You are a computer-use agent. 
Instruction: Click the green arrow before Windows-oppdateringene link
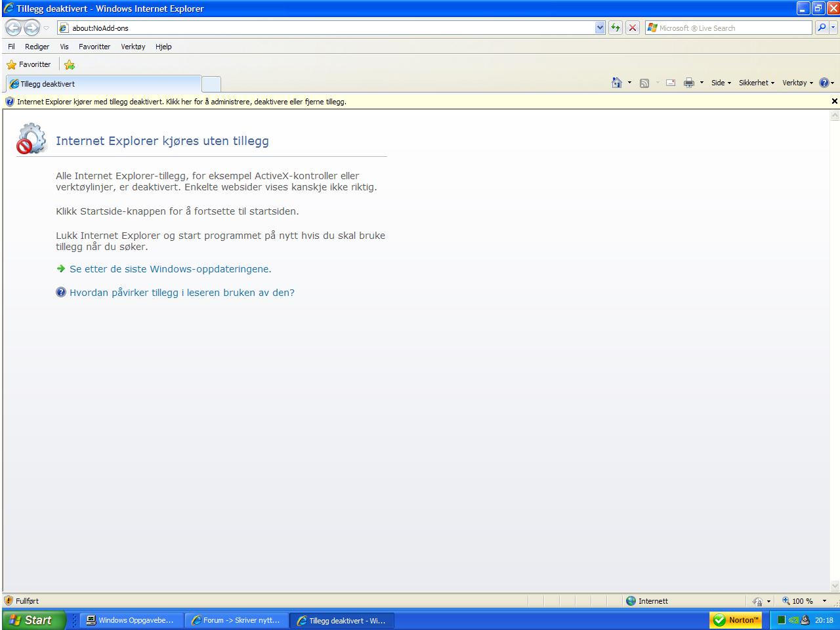tap(61, 268)
